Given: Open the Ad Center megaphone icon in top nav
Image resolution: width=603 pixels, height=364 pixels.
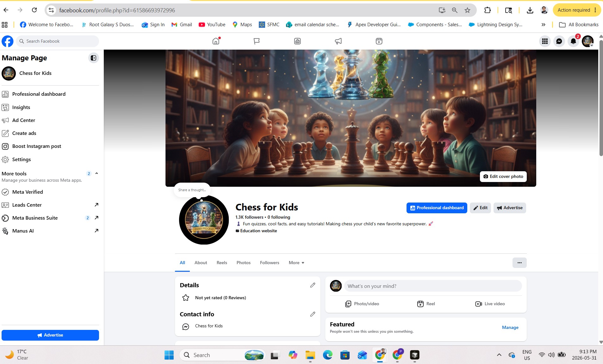Looking at the screenshot, I should pyautogui.click(x=338, y=41).
